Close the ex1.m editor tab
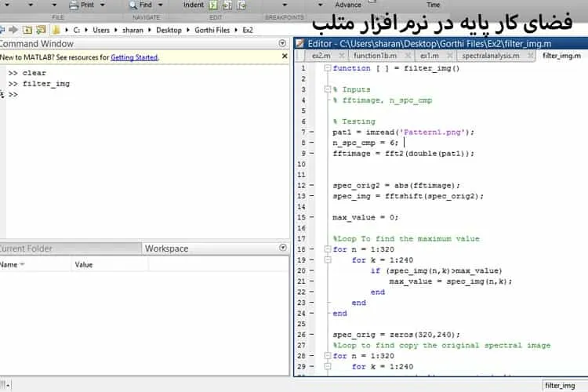The width and height of the screenshot is (588, 392). coord(450,56)
